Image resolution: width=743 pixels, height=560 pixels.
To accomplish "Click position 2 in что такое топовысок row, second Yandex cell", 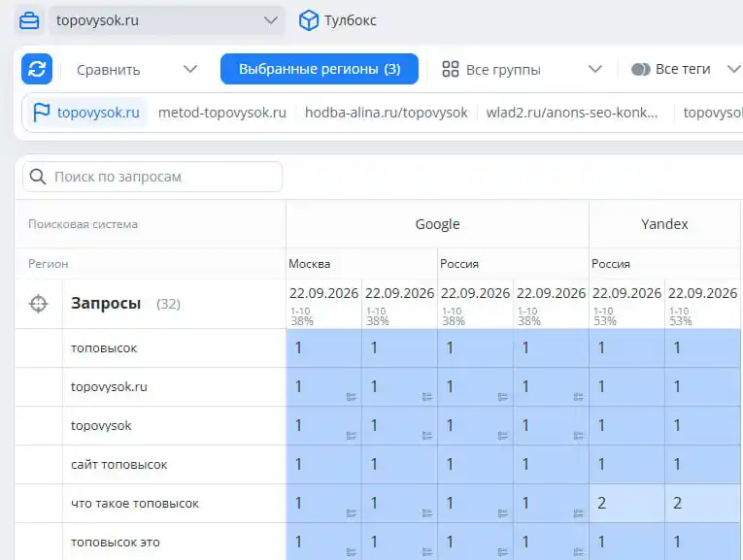I will click(677, 503).
